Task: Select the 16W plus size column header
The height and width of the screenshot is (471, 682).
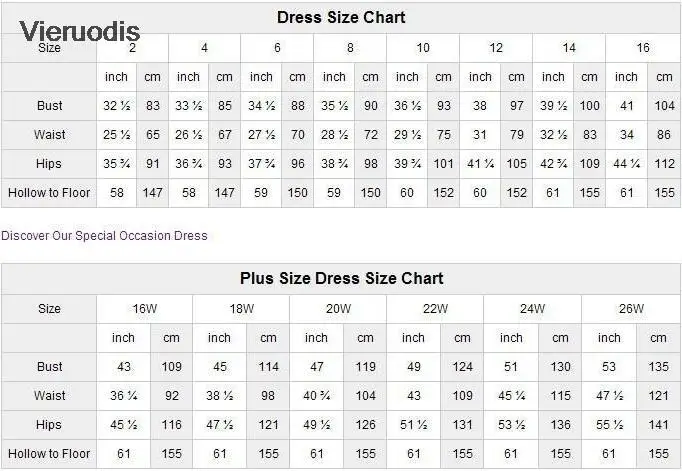Action: tap(145, 309)
